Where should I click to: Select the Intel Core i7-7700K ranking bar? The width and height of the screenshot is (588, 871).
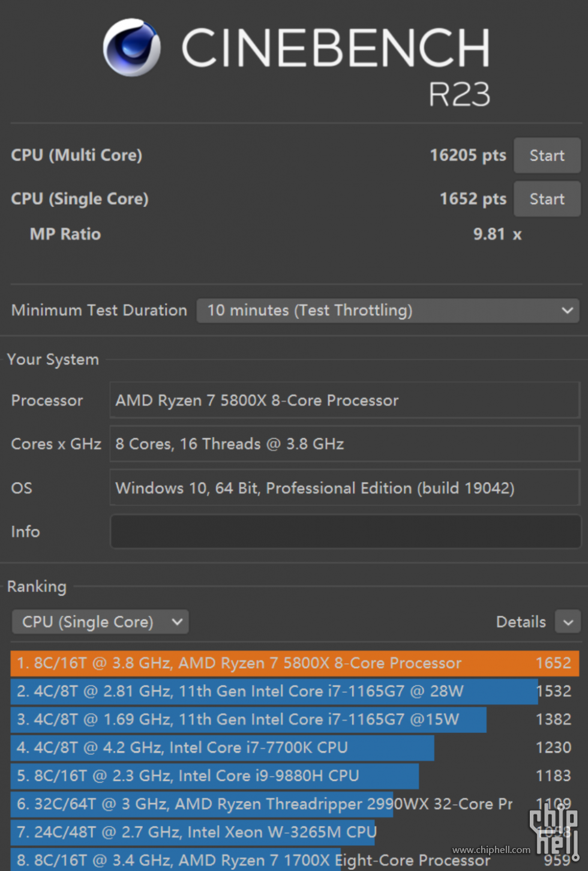tap(222, 748)
